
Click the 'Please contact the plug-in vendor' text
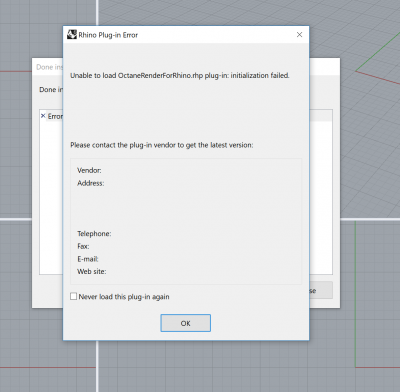[162, 145]
